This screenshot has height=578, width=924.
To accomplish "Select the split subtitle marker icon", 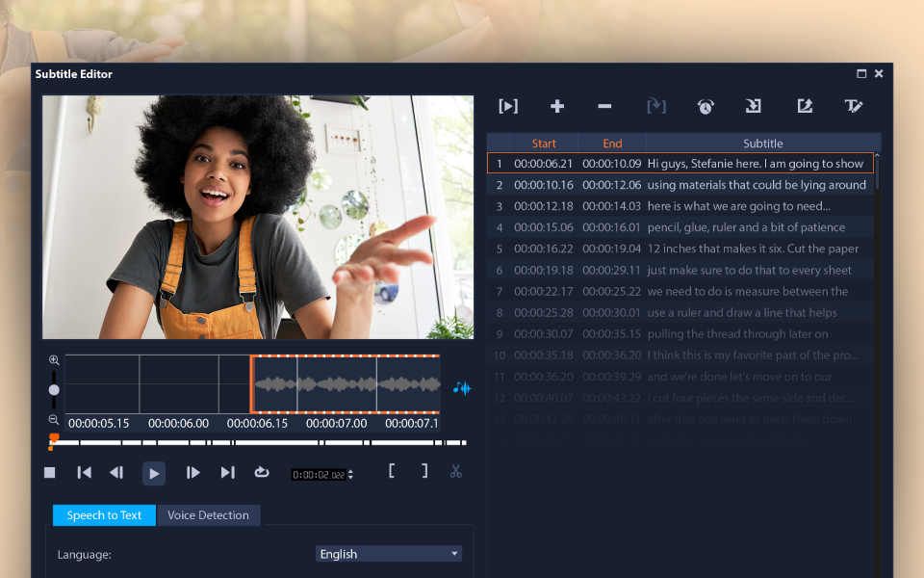I will pyautogui.click(x=656, y=106).
